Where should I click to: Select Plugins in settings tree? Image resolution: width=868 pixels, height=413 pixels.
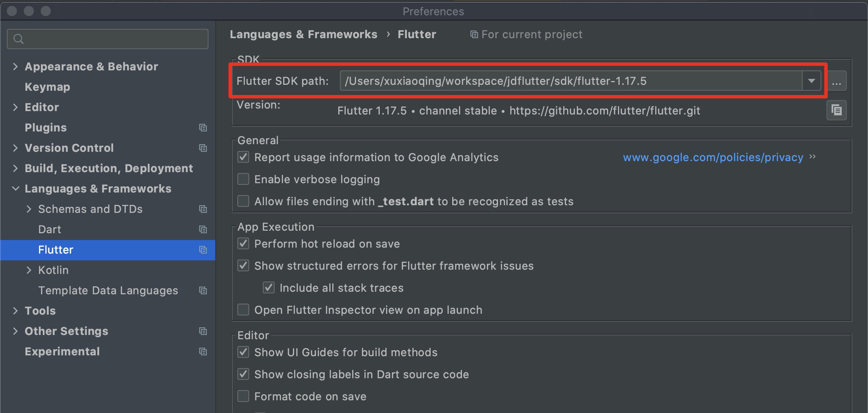[x=46, y=128]
